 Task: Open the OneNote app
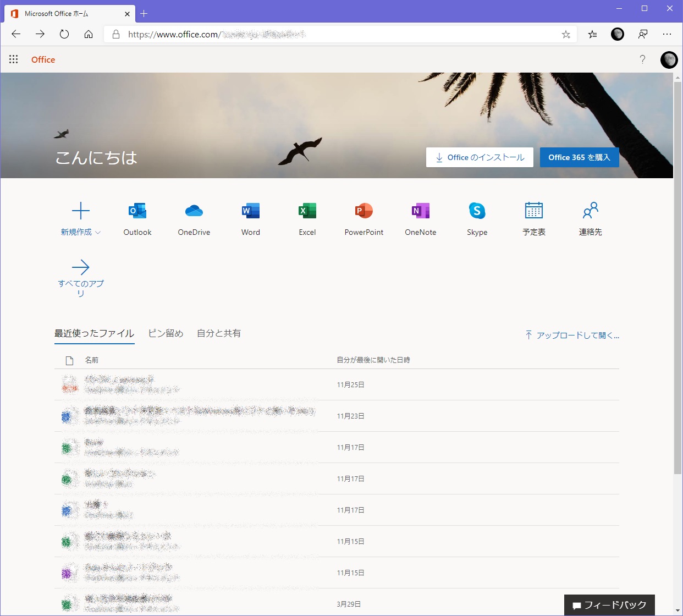[421, 219]
